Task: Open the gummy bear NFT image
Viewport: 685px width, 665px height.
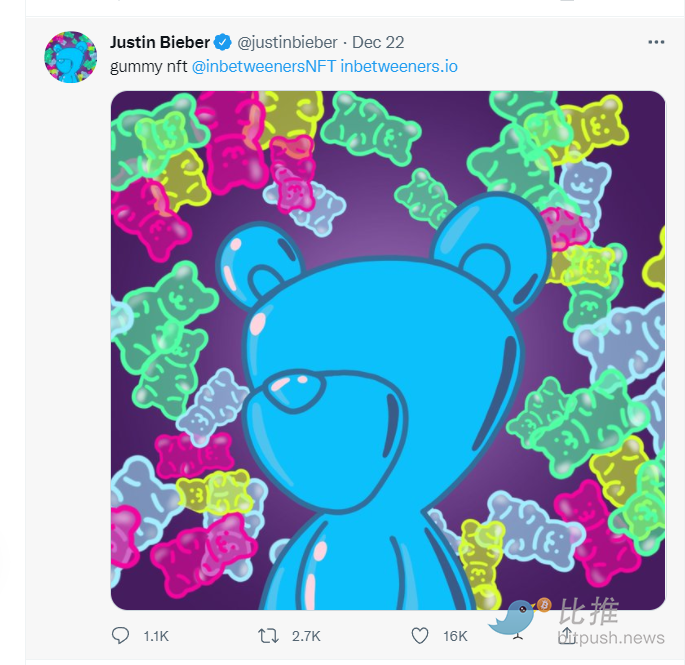Action: [x=388, y=350]
